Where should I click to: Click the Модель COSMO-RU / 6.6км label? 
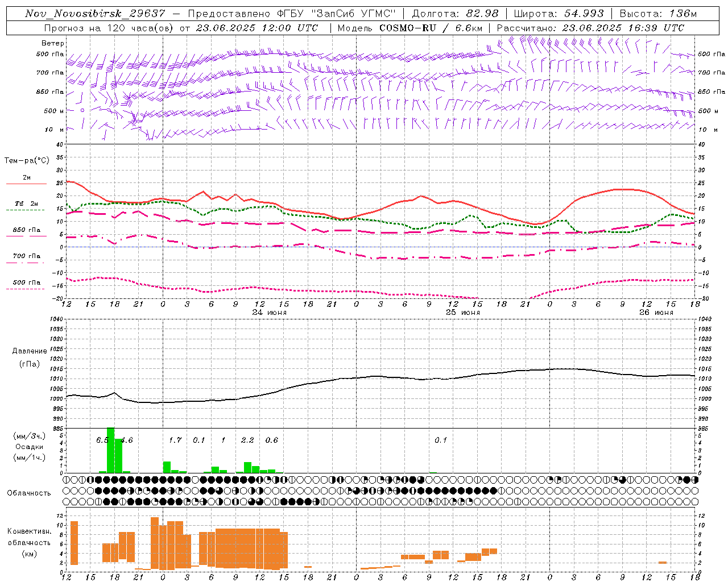(410, 28)
